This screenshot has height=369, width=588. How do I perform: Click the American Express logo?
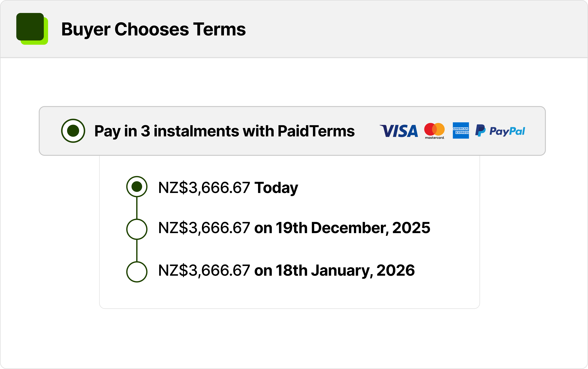(x=461, y=131)
